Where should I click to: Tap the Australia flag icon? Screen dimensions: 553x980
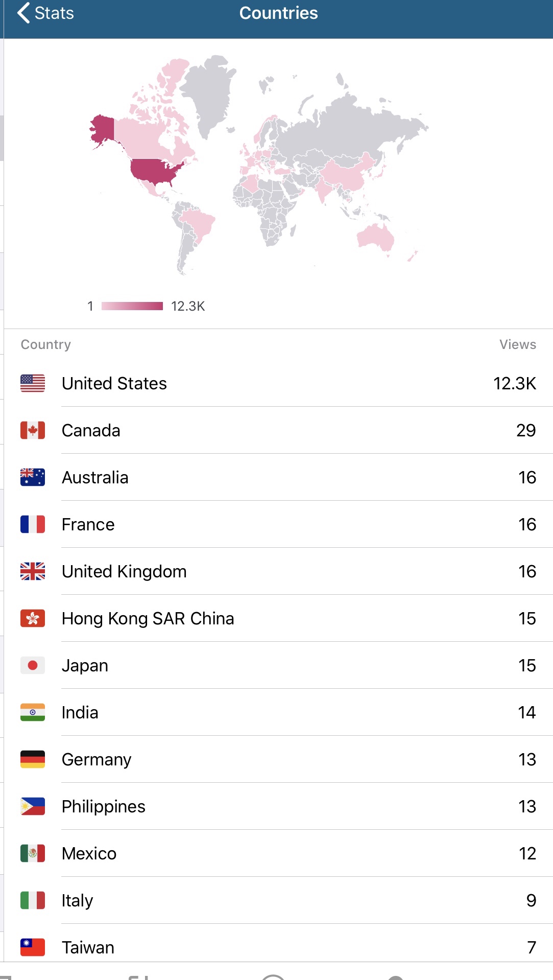click(33, 477)
